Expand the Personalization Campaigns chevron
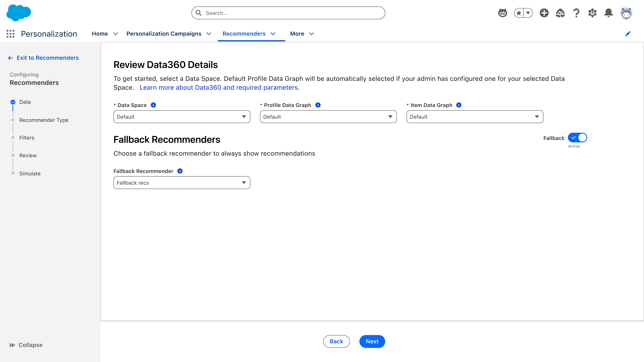This screenshot has width=644, height=362. click(209, 34)
